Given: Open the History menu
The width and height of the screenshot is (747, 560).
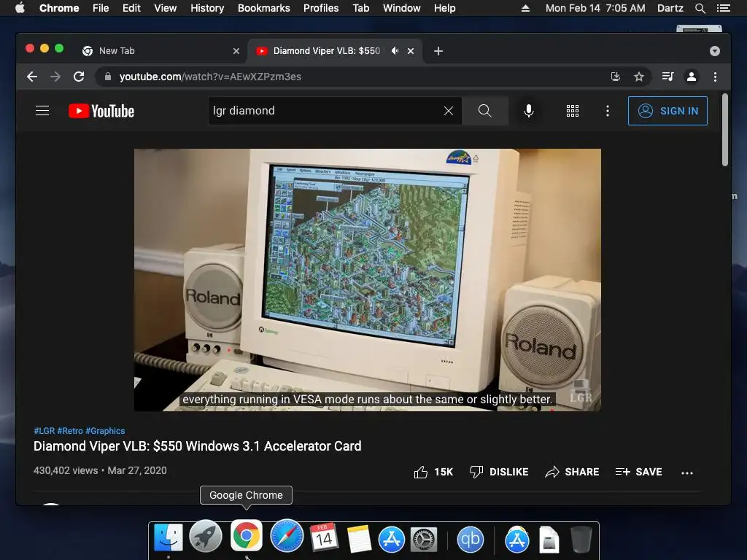Looking at the screenshot, I should pyautogui.click(x=207, y=8).
